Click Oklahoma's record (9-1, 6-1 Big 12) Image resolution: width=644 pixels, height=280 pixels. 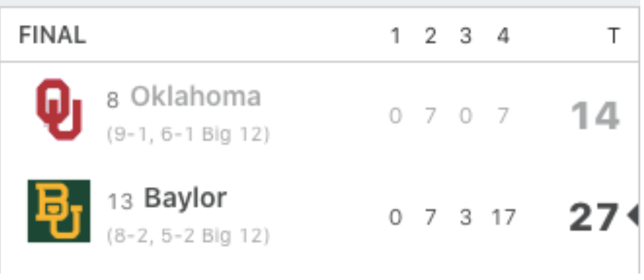[188, 135]
